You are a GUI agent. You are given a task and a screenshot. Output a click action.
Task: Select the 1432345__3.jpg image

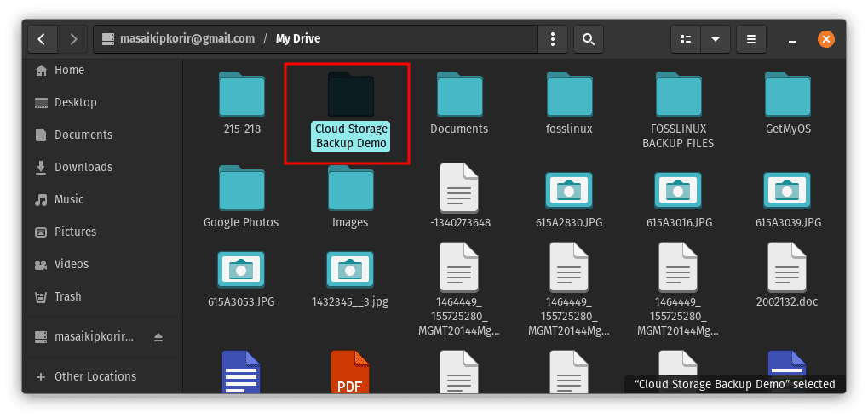click(x=350, y=278)
